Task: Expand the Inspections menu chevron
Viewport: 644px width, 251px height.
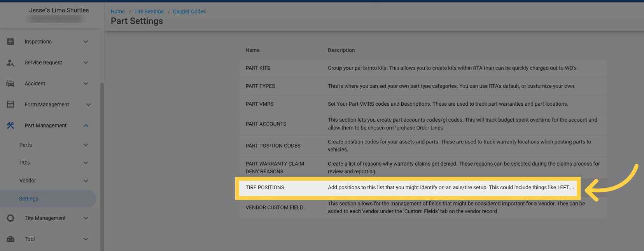Action: click(86, 42)
